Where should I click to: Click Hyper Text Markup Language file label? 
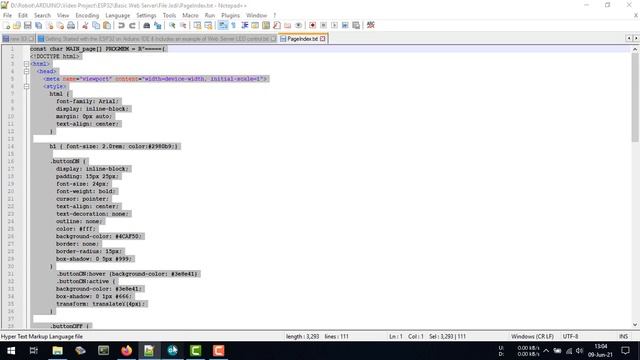(42, 336)
